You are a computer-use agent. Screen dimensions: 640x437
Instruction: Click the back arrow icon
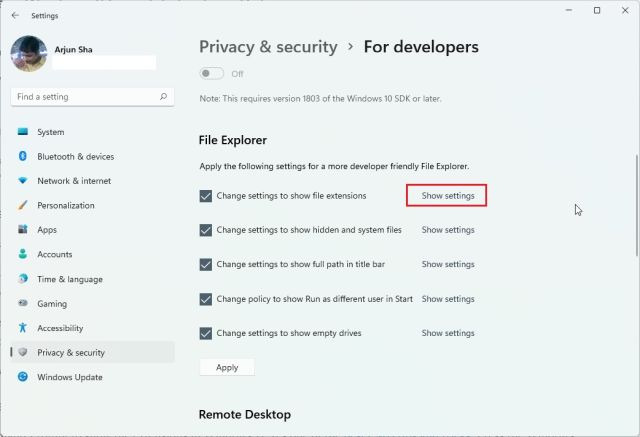16,16
